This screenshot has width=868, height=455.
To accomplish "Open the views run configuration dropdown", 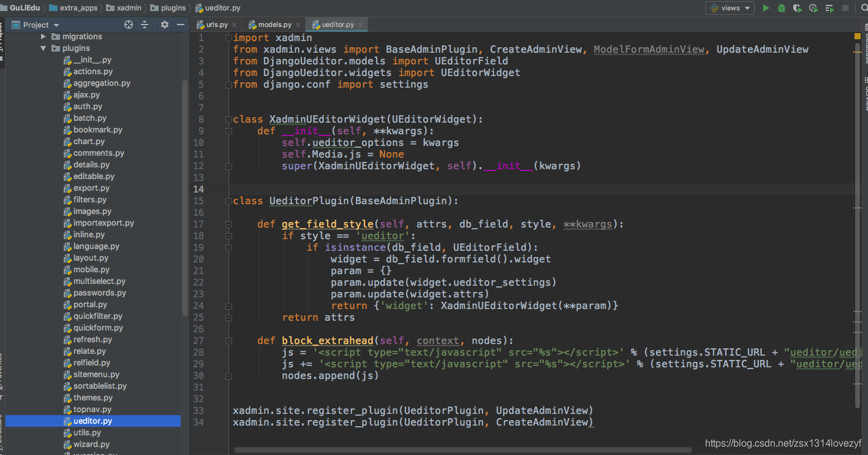I will pyautogui.click(x=730, y=8).
